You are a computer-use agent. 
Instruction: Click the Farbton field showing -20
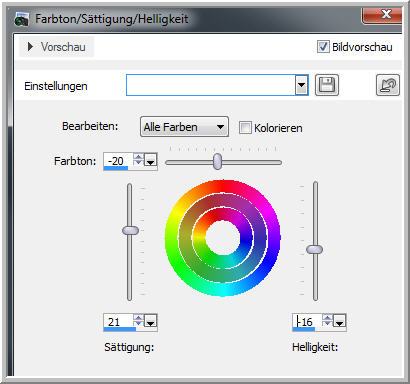118,161
